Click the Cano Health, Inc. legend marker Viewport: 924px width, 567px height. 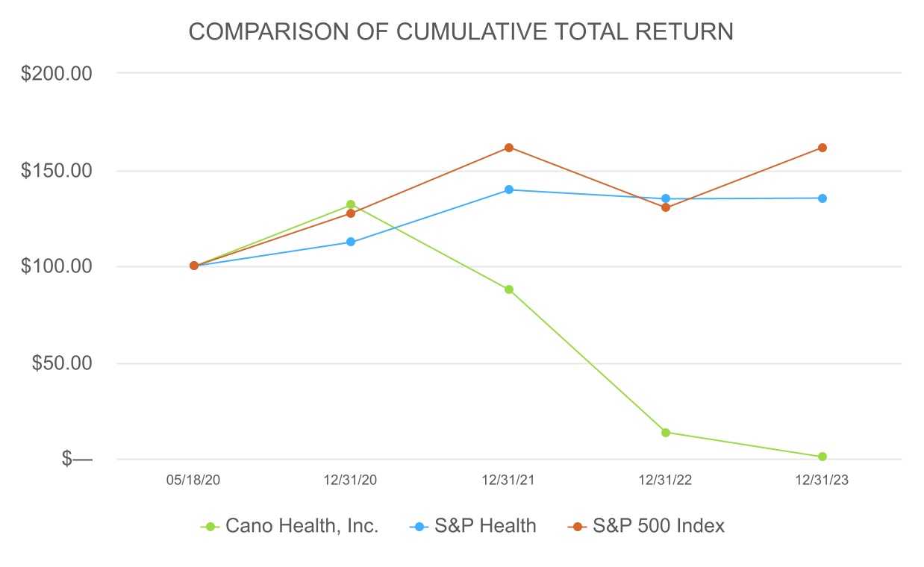tap(210, 527)
